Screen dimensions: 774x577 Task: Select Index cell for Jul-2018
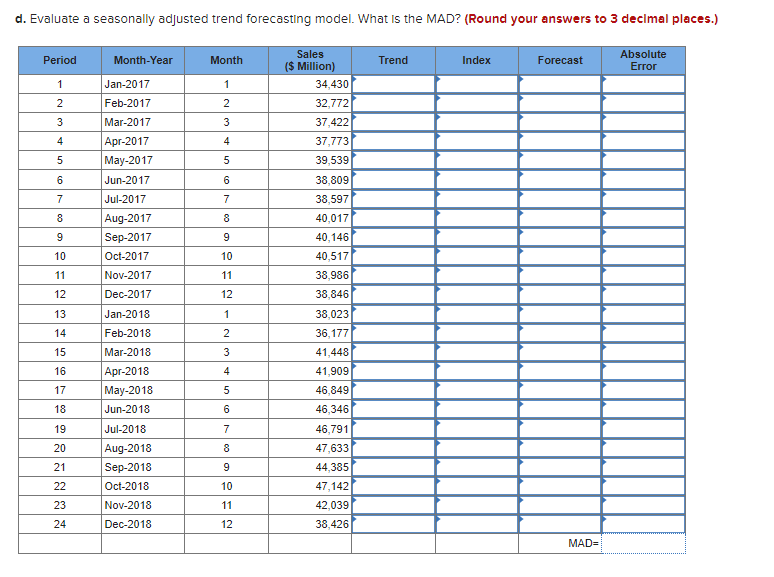(x=477, y=429)
